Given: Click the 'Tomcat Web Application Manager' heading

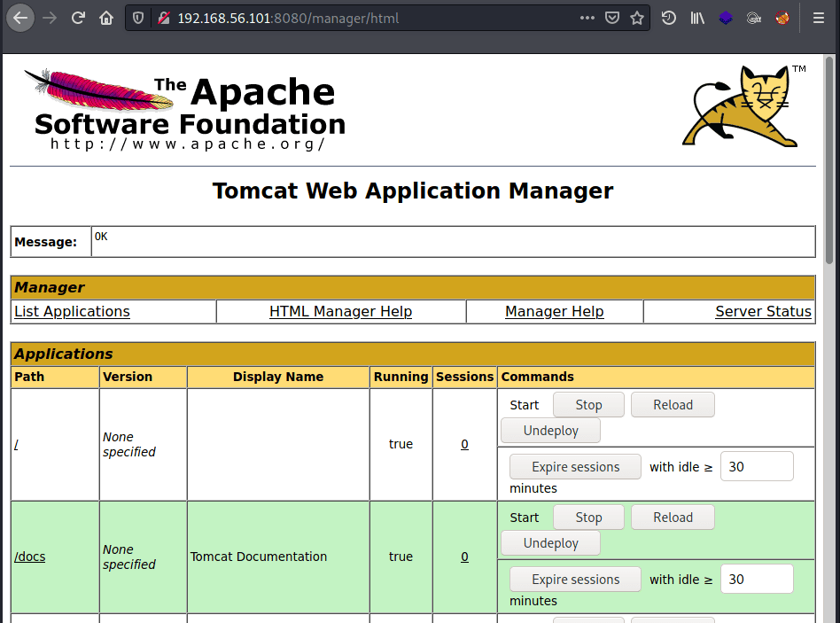Looking at the screenshot, I should (413, 191).
